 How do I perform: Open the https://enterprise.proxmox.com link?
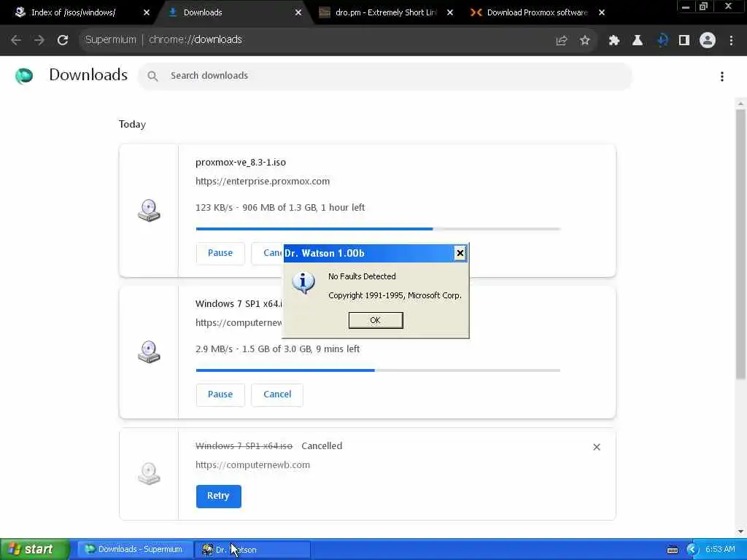pos(263,181)
